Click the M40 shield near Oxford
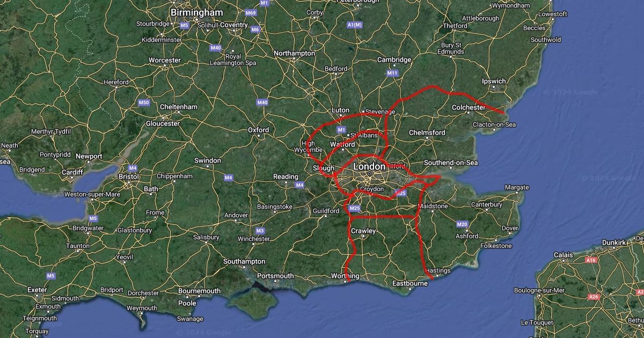This screenshot has height=338, width=644. (x=262, y=102)
